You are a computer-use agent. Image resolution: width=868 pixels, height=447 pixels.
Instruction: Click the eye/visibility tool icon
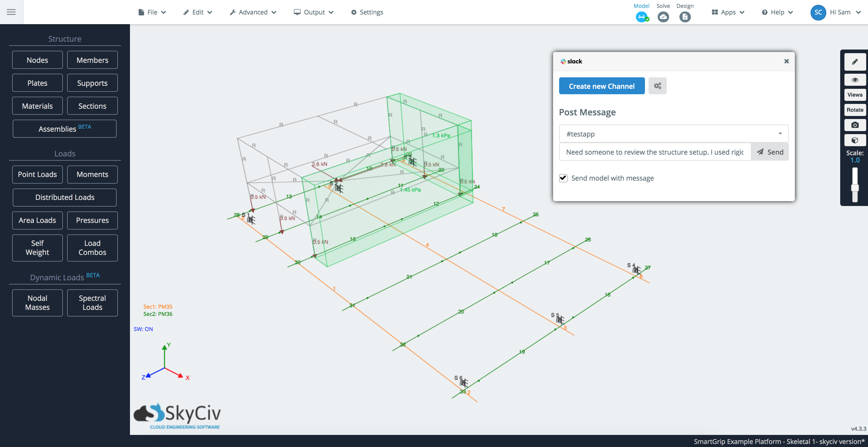(854, 79)
